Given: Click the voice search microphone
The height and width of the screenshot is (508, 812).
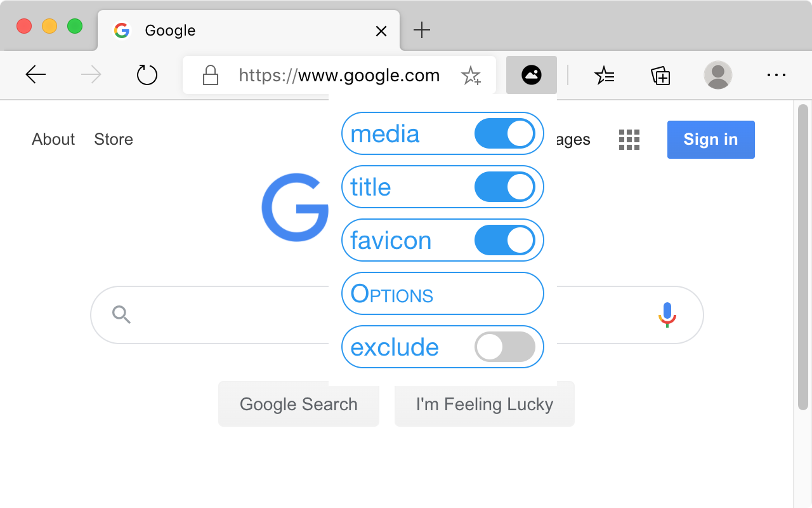Looking at the screenshot, I should [x=667, y=314].
